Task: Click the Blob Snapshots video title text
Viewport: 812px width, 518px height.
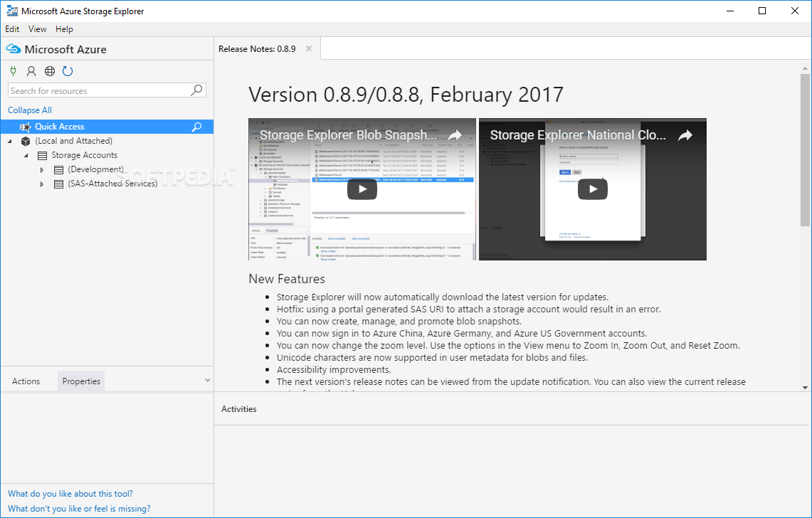Action: [348, 135]
